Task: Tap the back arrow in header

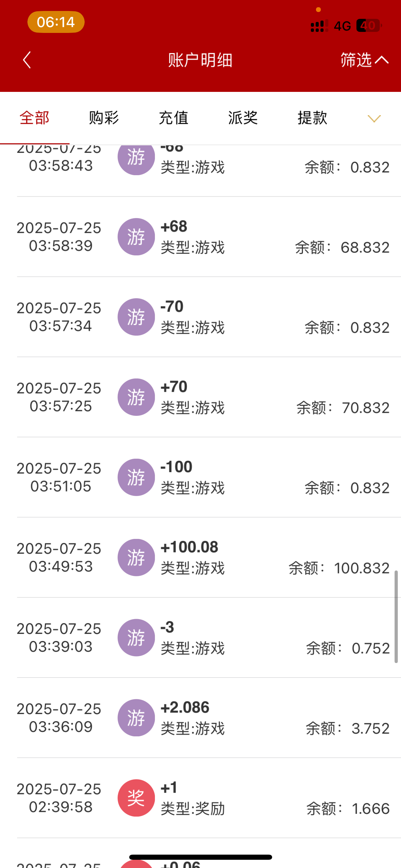Action: [27, 60]
